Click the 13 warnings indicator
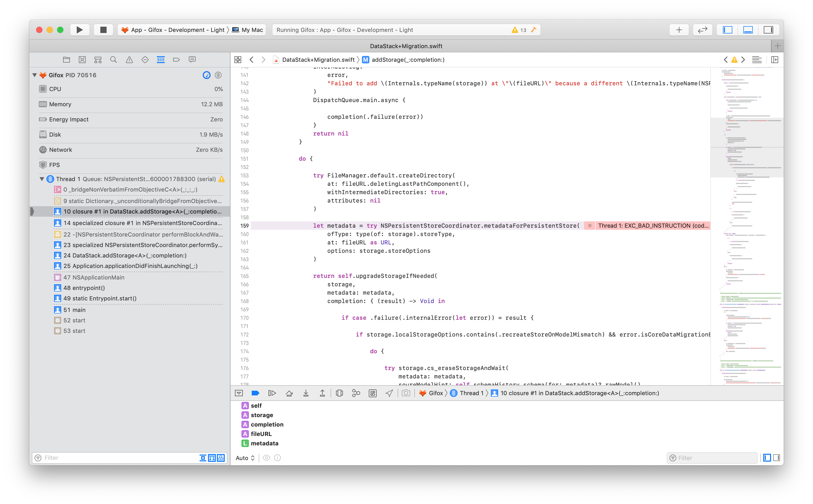The width and height of the screenshot is (813, 504). click(x=519, y=30)
